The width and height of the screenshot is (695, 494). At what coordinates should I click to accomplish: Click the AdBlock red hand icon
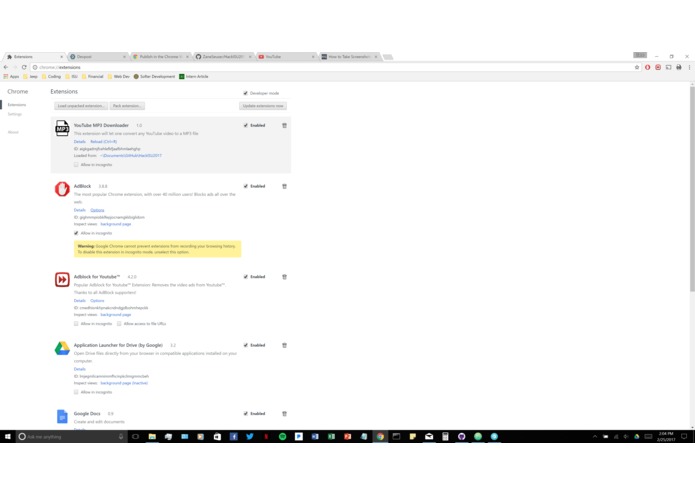pyautogui.click(x=62, y=189)
